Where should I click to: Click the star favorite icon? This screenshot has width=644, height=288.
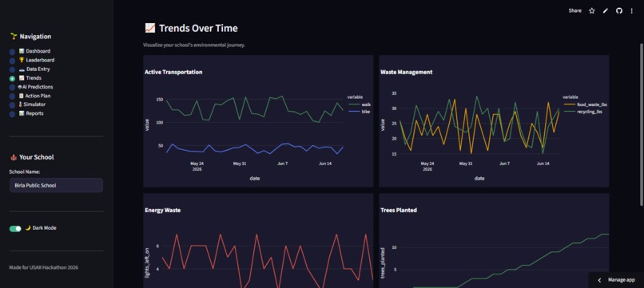point(591,11)
